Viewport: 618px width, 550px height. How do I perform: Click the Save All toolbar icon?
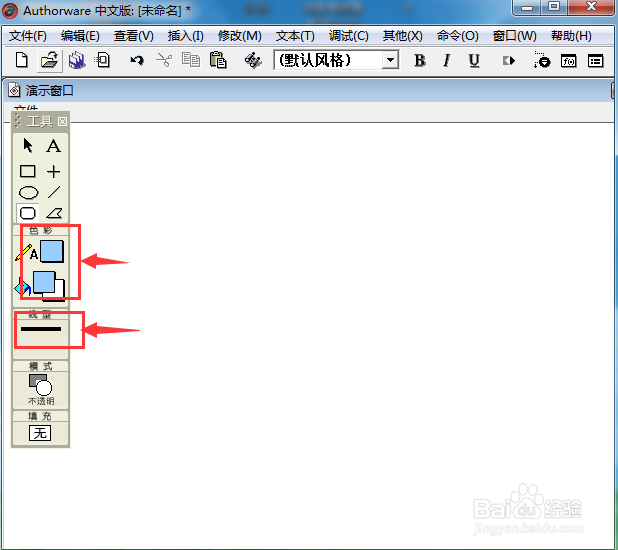tap(77, 60)
